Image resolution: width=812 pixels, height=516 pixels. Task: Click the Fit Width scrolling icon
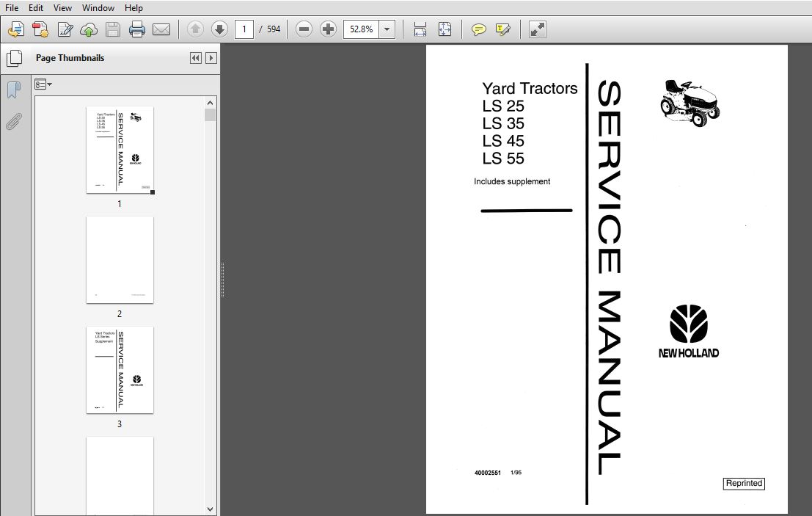[420, 29]
